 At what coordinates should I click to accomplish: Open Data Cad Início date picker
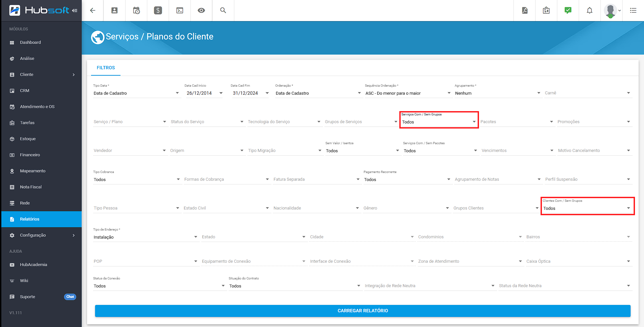pos(204,93)
